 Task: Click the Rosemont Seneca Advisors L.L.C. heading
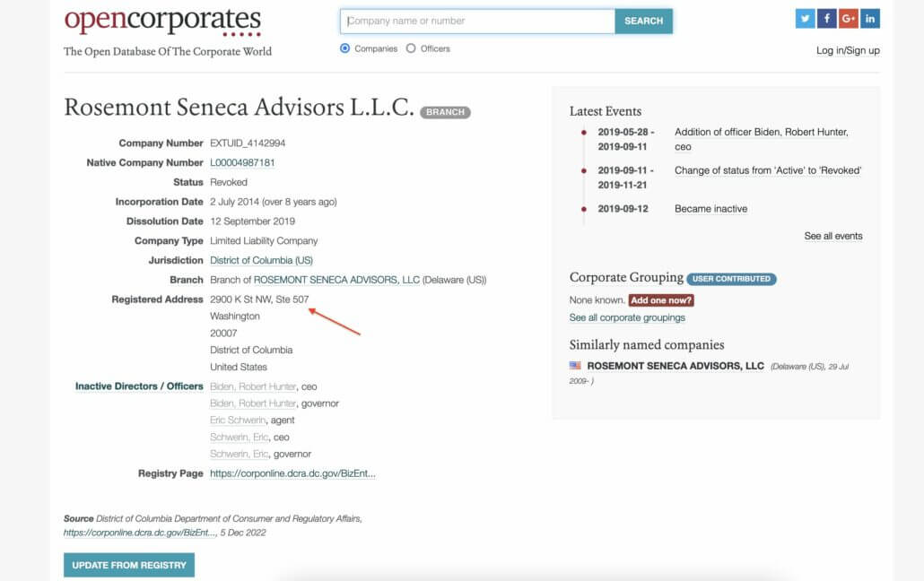240,108
